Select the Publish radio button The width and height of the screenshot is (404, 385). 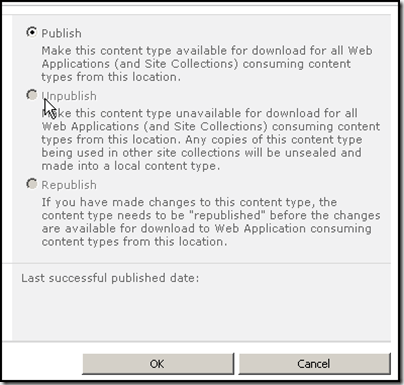point(32,32)
